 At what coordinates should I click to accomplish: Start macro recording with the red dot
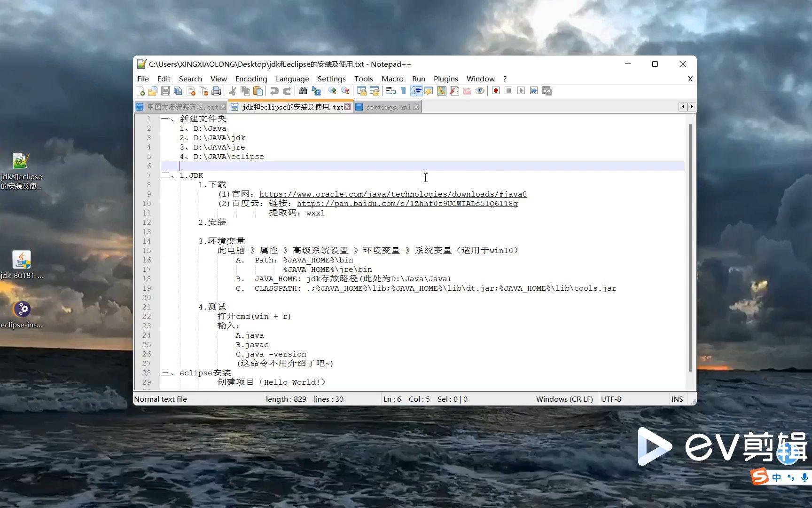(496, 91)
